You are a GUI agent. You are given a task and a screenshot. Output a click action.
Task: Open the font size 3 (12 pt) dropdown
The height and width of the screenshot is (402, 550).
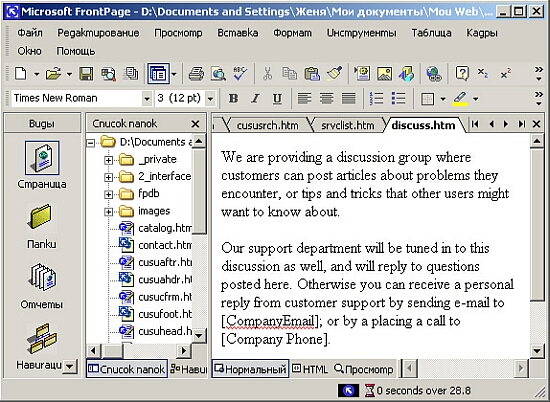210,99
